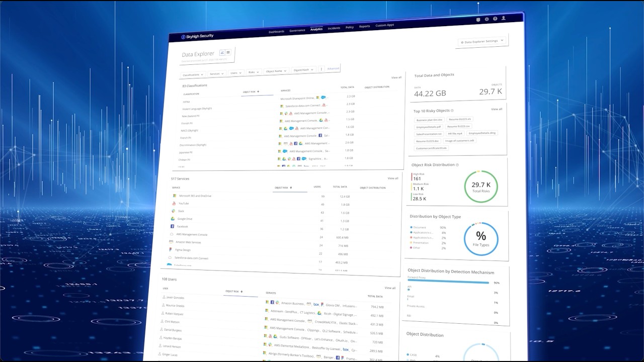Click the user icon beside Ruben Vazquez
Image resolution: width=644 pixels, height=362 pixels.
coord(163,313)
